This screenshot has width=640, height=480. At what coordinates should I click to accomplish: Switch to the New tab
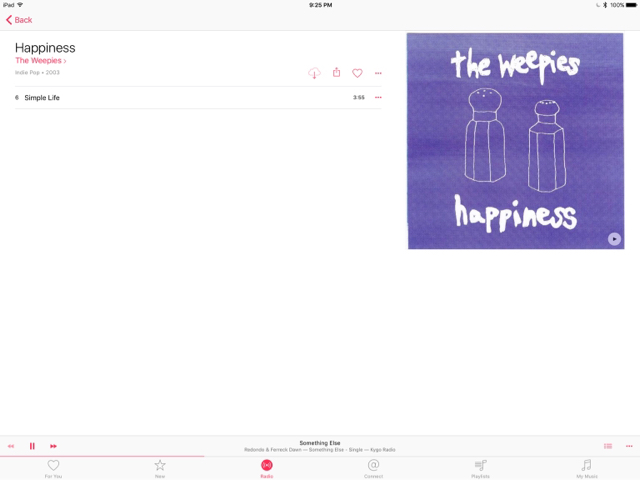coord(160,469)
